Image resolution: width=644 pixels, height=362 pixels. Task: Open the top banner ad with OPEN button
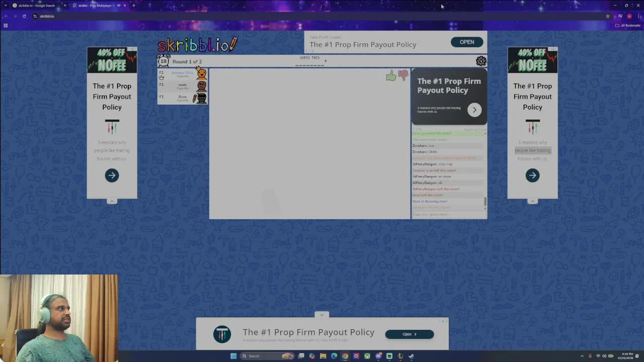[467, 42]
